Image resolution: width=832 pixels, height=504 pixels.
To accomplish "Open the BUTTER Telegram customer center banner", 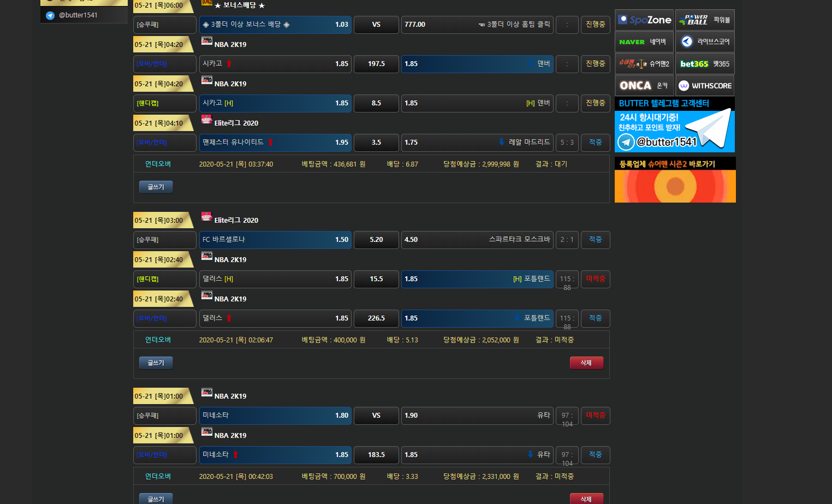I will [674, 125].
